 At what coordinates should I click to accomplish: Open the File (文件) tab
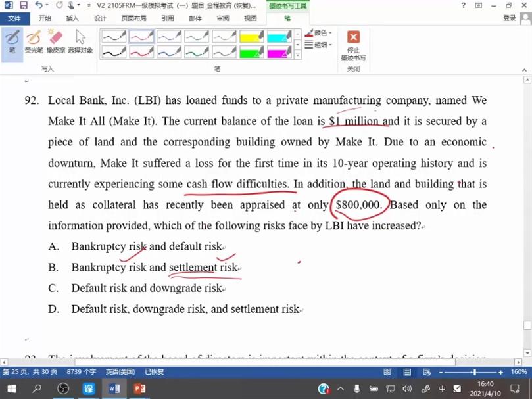click(14, 18)
